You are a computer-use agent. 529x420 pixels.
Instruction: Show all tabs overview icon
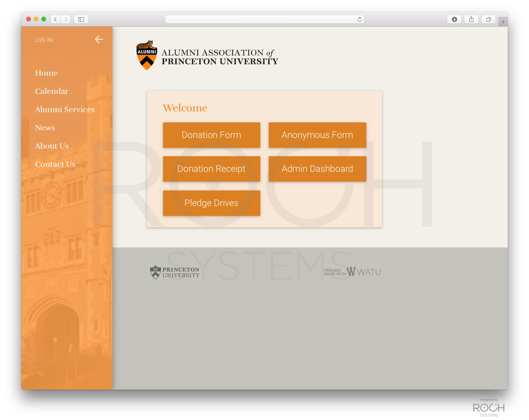coord(489,19)
